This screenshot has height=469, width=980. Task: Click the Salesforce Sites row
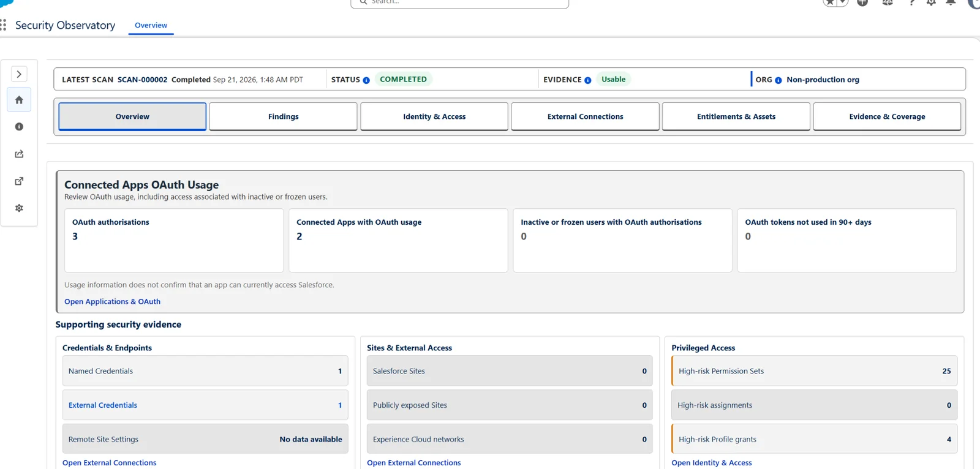tap(510, 371)
